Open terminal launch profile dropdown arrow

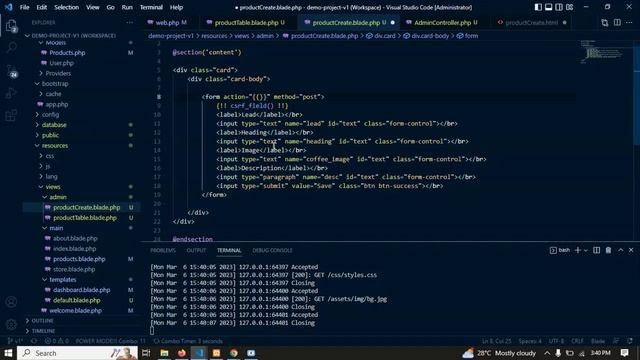(585, 250)
